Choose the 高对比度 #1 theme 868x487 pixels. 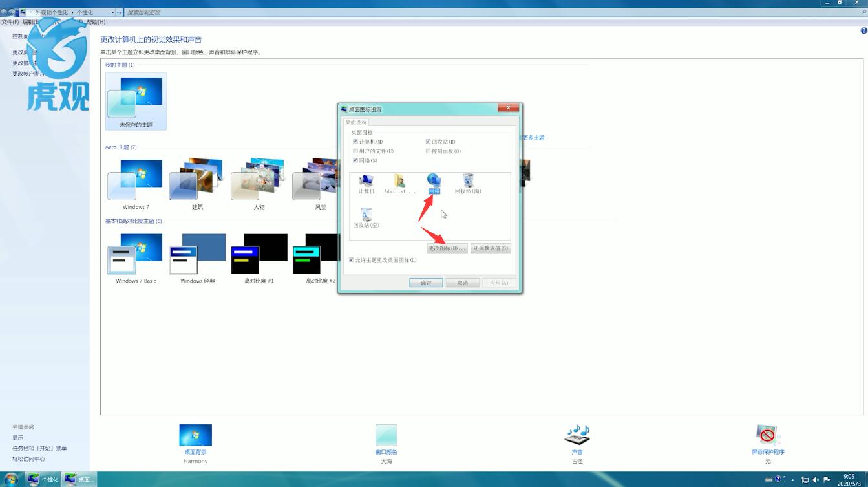click(259, 259)
